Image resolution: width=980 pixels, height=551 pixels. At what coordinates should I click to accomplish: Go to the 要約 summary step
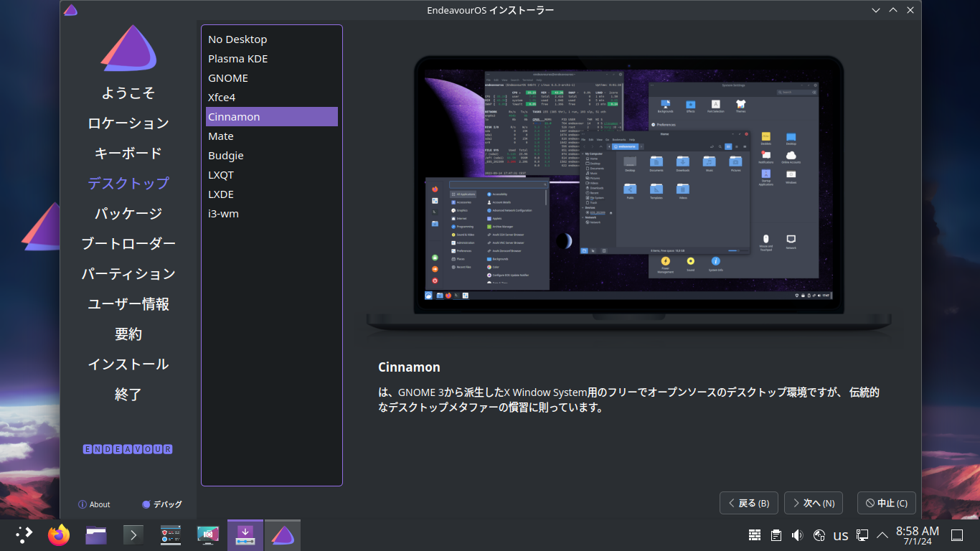click(128, 334)
